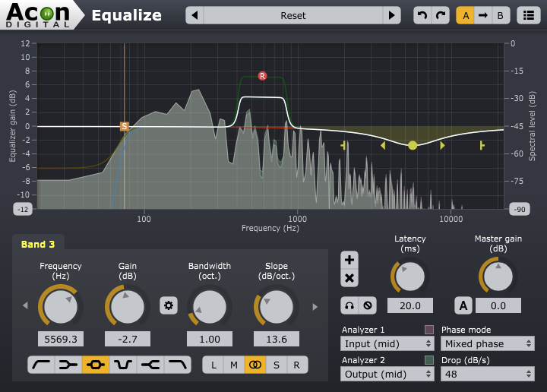The height and width of the screenshot is (392, 547).
Task: Delete current band with the X button
Action: (x=349, y=278)
